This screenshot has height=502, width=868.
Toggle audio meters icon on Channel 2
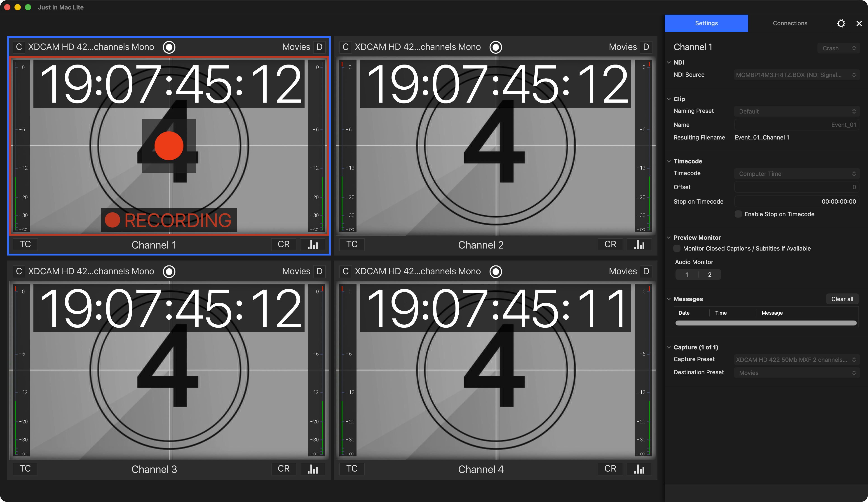pyautogui.click(x=639, y=245)
